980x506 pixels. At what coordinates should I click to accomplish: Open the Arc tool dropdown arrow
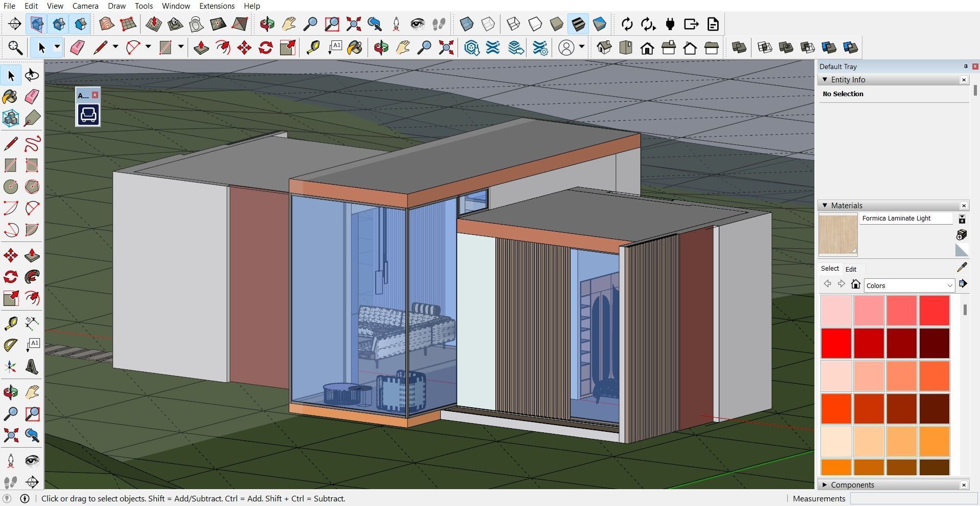(x=148, y=47)
